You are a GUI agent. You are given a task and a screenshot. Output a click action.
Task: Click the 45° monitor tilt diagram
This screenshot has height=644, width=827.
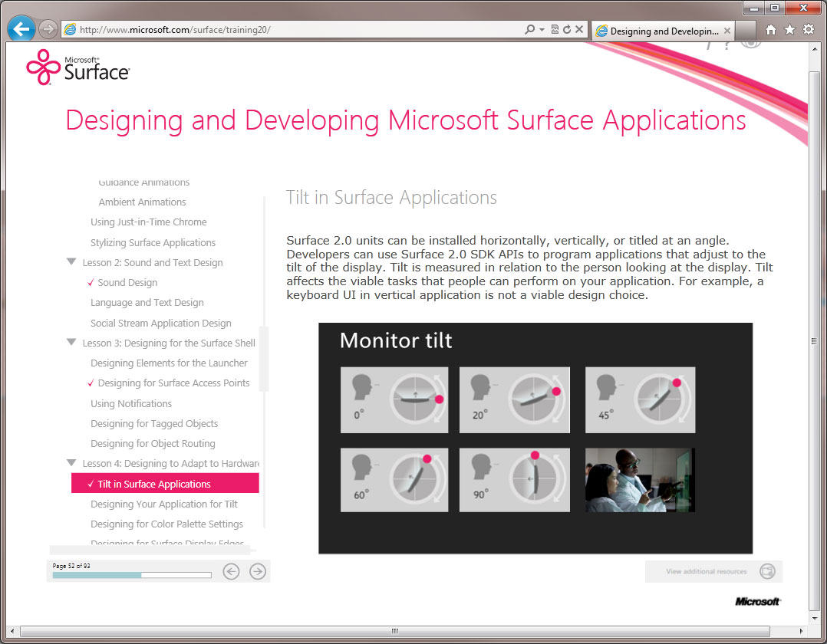pos(641,400)
